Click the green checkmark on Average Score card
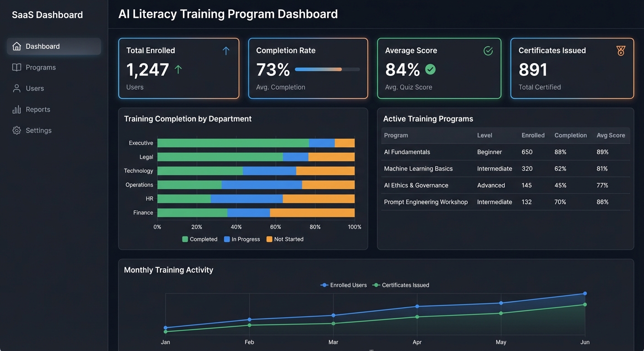The width and height of the screenshot is (644, 351). pyautogui.click(x=430, y=70)
